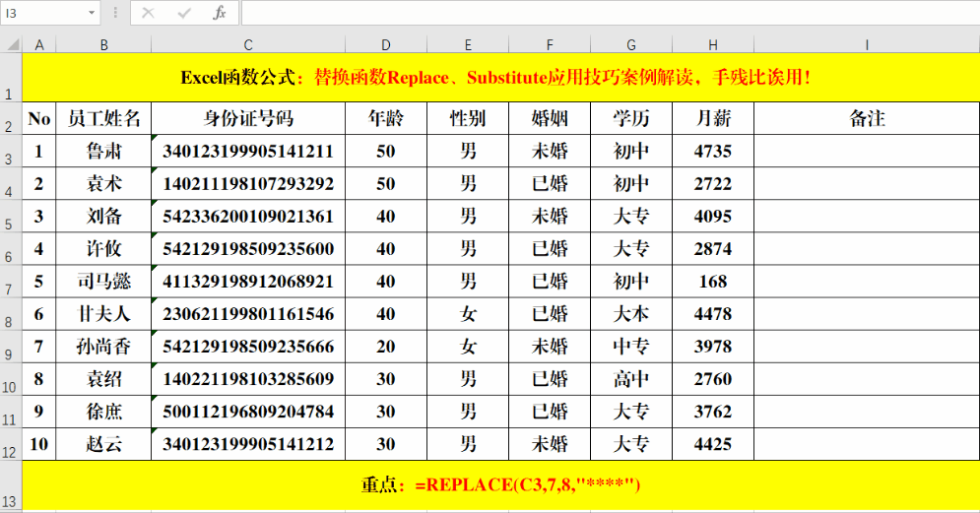980x513 pixels.
Task: Click ID cell 500112196809204784
Action: 248,412
